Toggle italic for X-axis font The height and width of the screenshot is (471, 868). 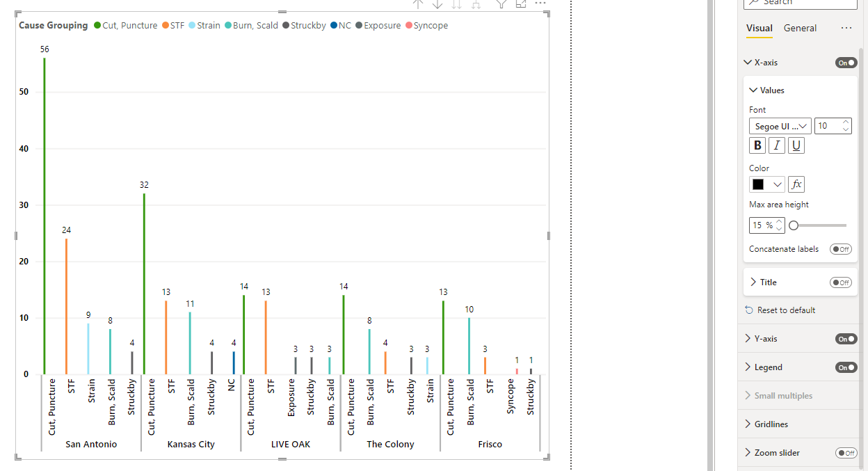click(x=777, y=145)
